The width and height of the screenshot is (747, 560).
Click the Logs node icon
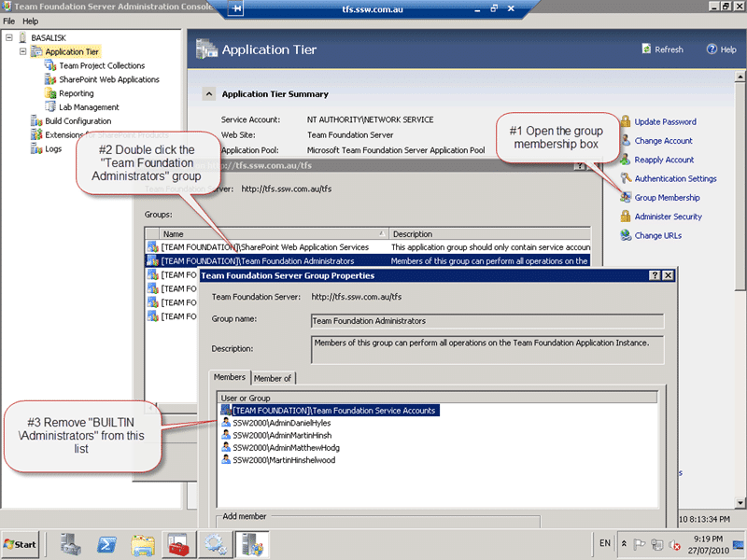click(36, 148)
